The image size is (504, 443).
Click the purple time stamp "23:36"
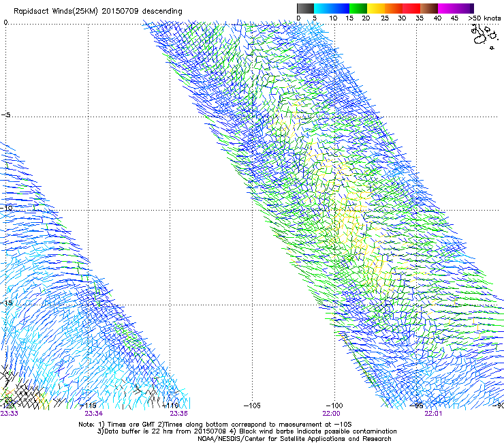point(178,413)
